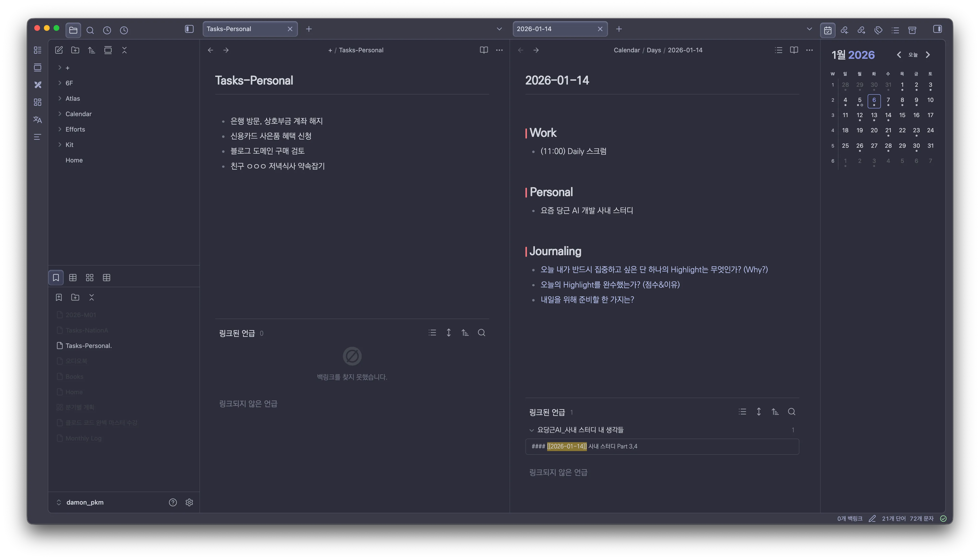Open the search panel in the left sidebar

tap(90, 30)
